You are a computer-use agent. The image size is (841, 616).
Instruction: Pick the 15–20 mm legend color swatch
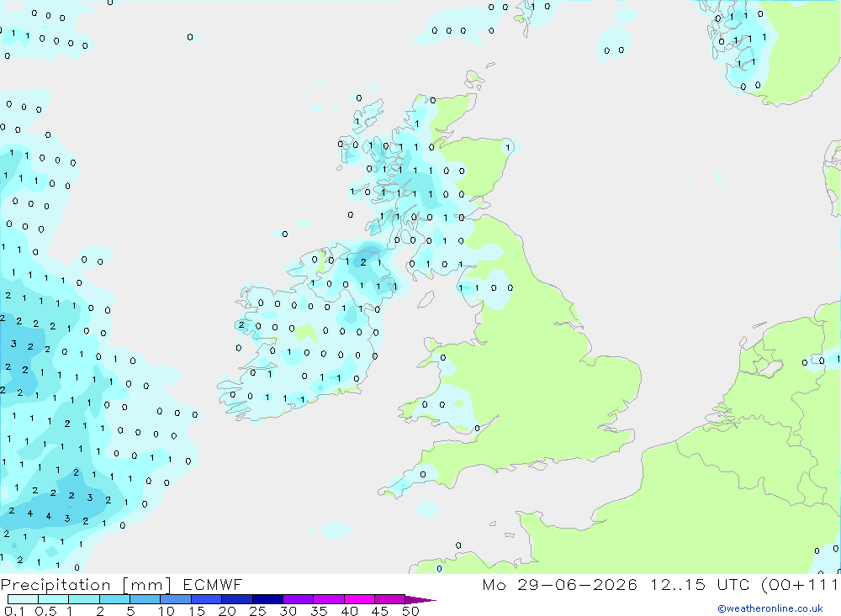[206, 599]
